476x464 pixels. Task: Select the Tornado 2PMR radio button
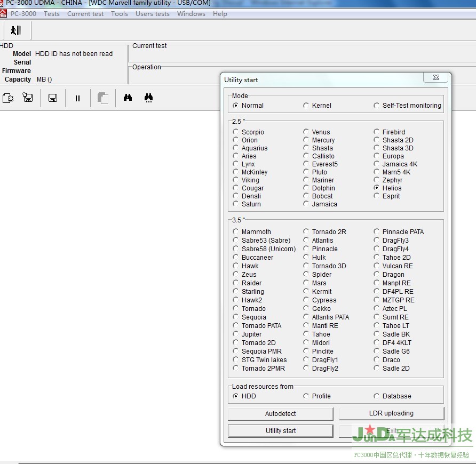(x=235, y=368)
